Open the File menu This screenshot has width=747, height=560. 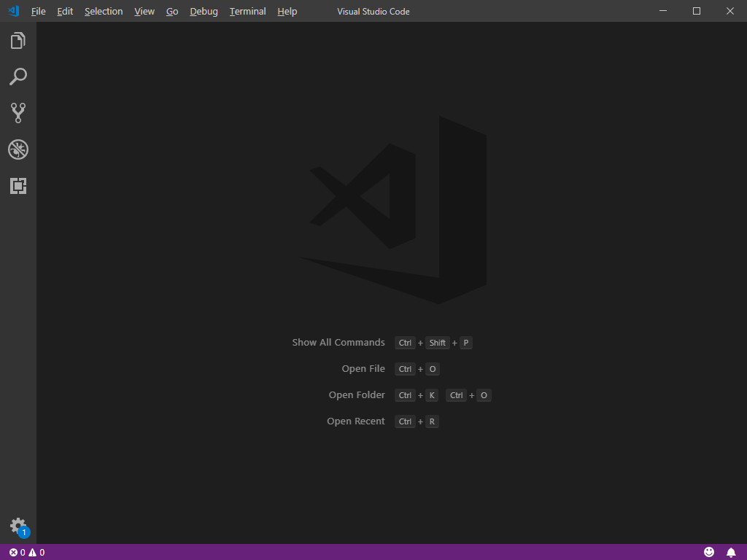coord(38,12)
